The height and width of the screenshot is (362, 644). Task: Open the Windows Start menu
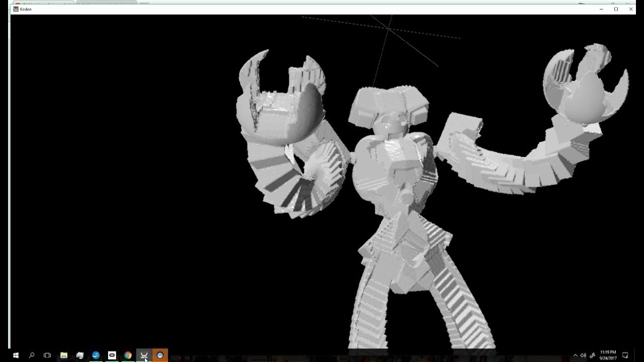16,355
